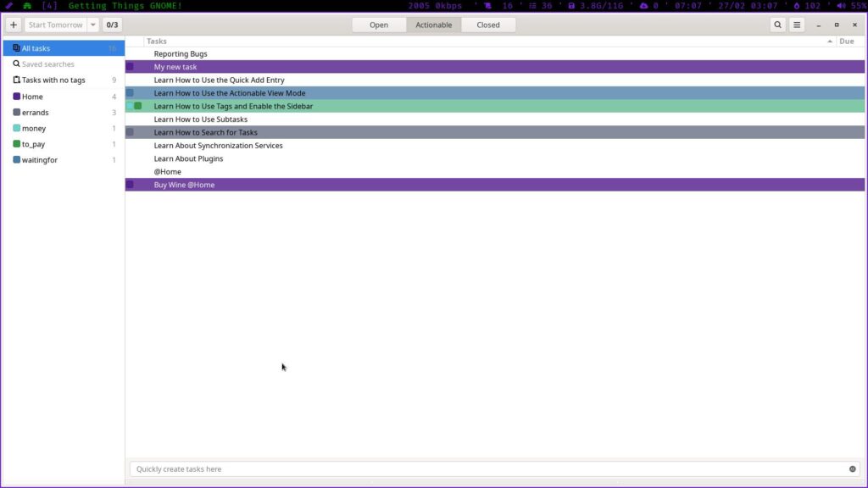Select the @Home task row

point(495,172)
